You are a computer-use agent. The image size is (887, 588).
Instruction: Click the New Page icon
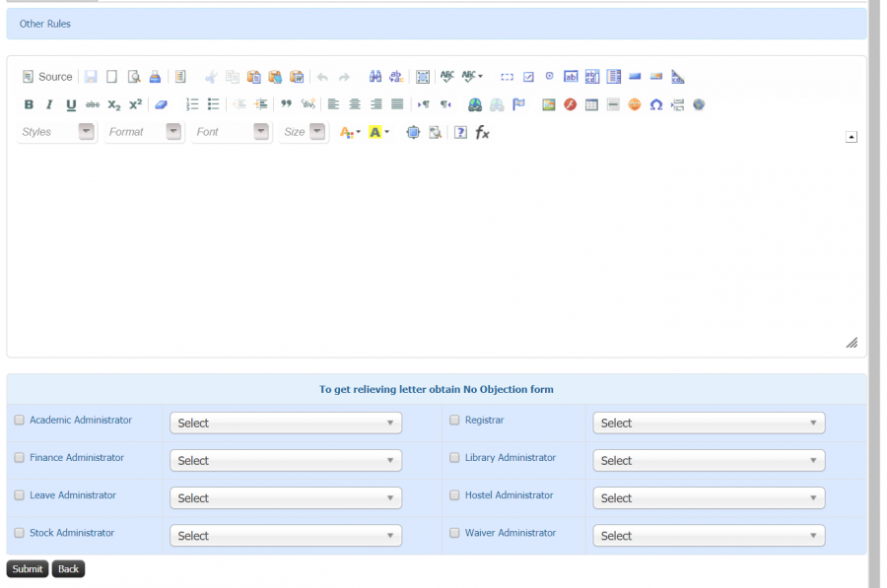112,76
